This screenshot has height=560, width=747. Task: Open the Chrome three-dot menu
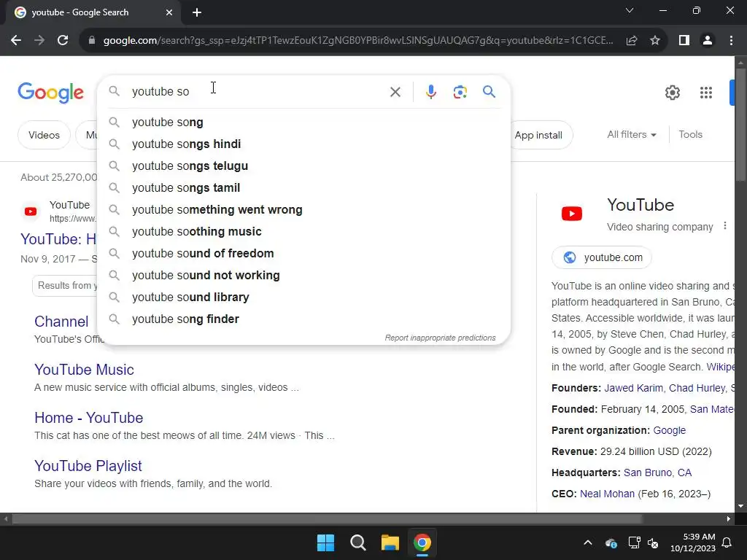click(731, 41)
